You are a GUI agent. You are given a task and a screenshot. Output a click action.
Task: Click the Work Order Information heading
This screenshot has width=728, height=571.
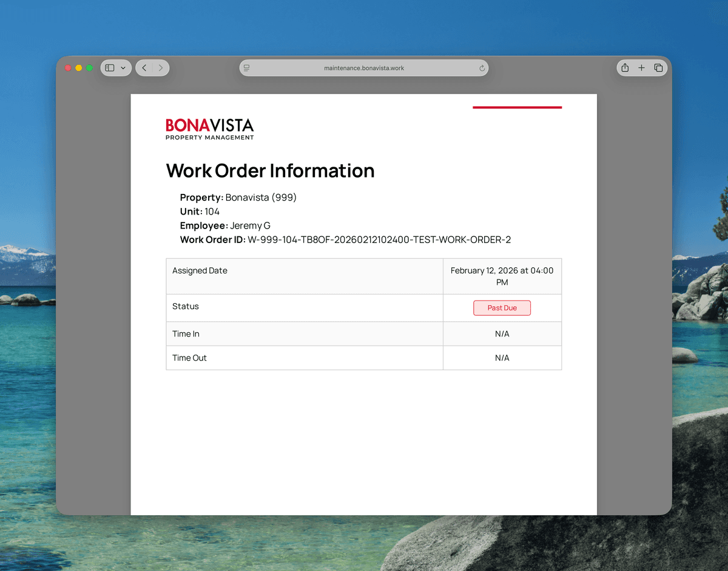(x=270, y=171)
